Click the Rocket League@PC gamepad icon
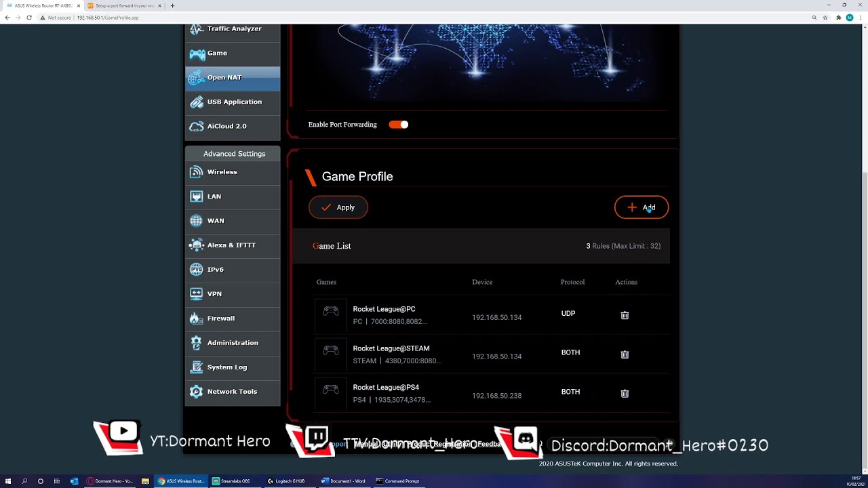 click(x=331, y=312)
